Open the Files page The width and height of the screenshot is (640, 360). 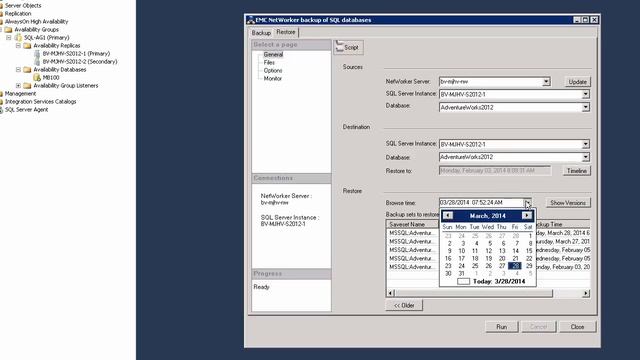pyautogui.click(x=269, y=62)
